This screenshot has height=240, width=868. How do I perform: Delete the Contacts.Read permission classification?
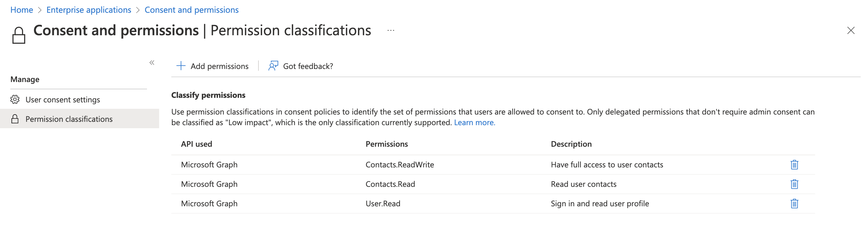(x=794, y=184)
